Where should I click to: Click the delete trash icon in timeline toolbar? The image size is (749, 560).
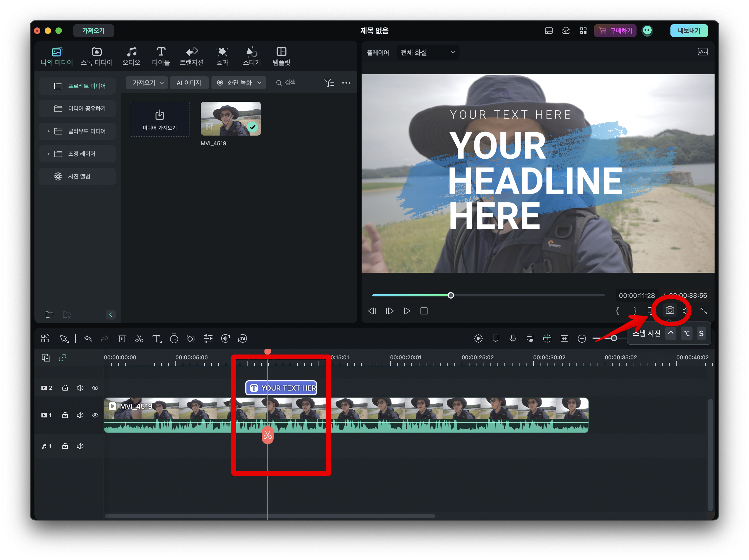pos(122,338)
